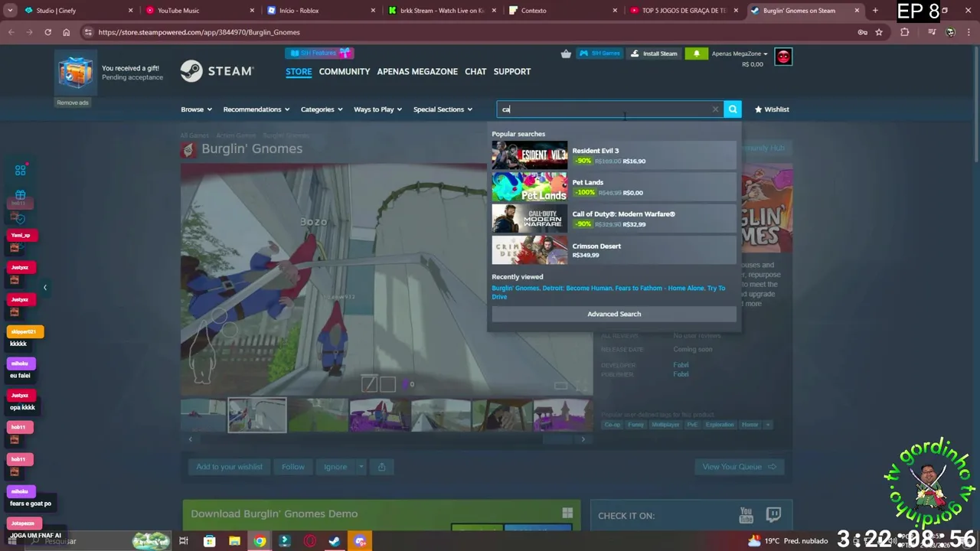Click the Advanced Search button
The image size is (980, 551).
(x=614, y=314)
